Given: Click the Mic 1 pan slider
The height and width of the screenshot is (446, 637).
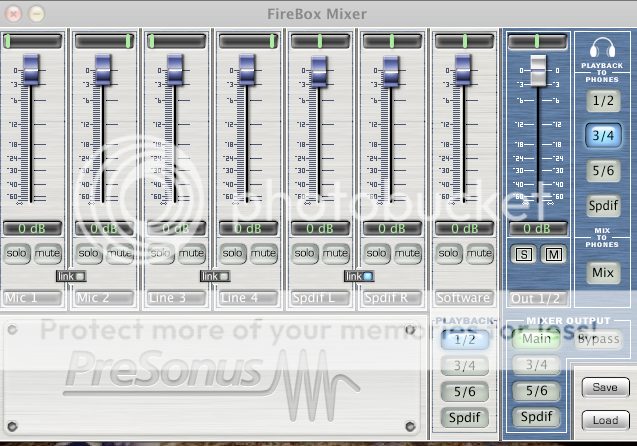Looking at the screenshot, I should point(32,41).
